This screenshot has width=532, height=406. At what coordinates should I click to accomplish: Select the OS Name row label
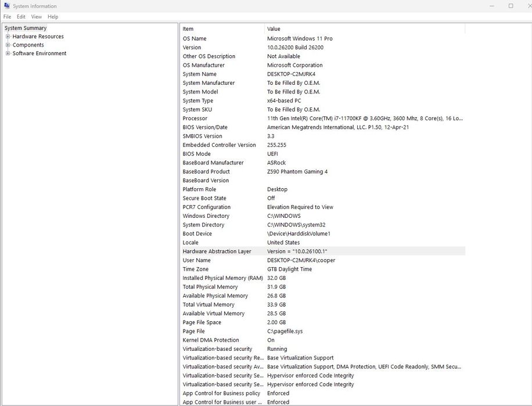(x=195, y=39)
